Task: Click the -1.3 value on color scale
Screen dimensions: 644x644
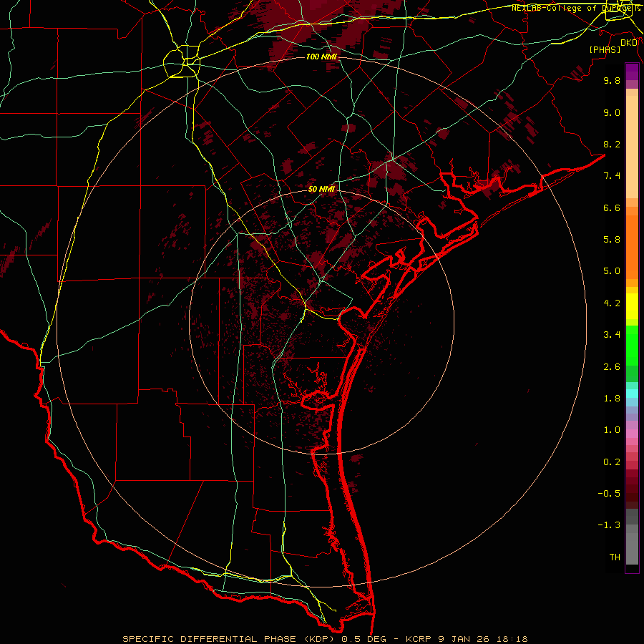Action: tap(609, 525)
